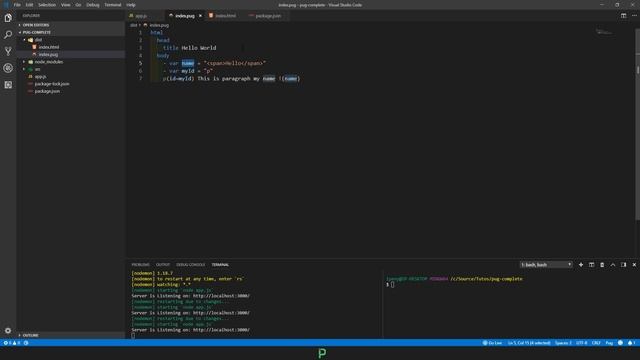Screen dimensions: 640x360
Task: Open the line and column indicator
Action: coord(529,343)
